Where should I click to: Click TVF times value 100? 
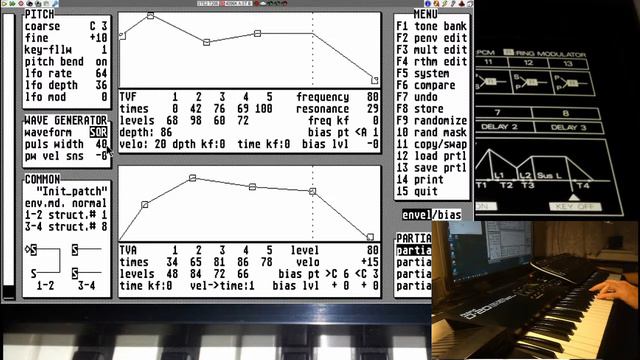263,109
